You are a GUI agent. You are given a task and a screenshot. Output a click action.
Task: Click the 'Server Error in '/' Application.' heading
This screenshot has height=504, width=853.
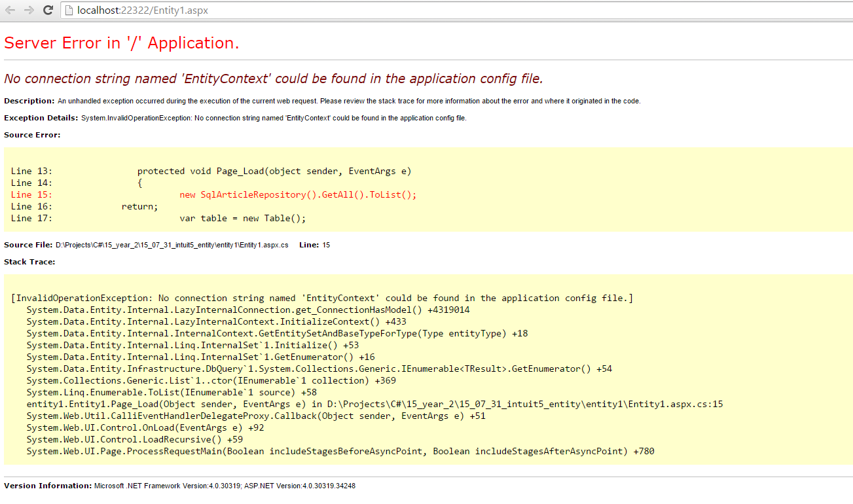click(x=122, y=43)
